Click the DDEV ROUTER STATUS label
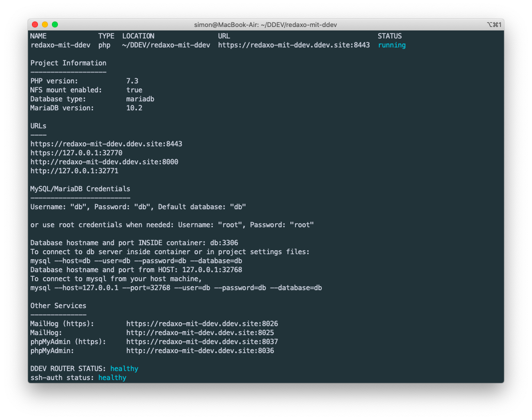Image resolution: width=532 pixels, height=420 pixels. point(68,369)
